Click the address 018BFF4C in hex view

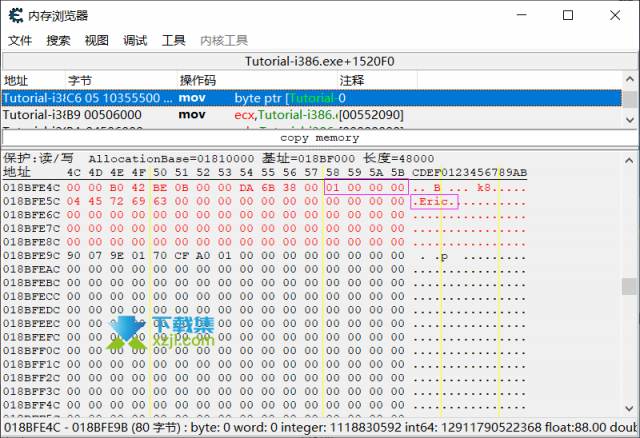[x=31, y=405]
